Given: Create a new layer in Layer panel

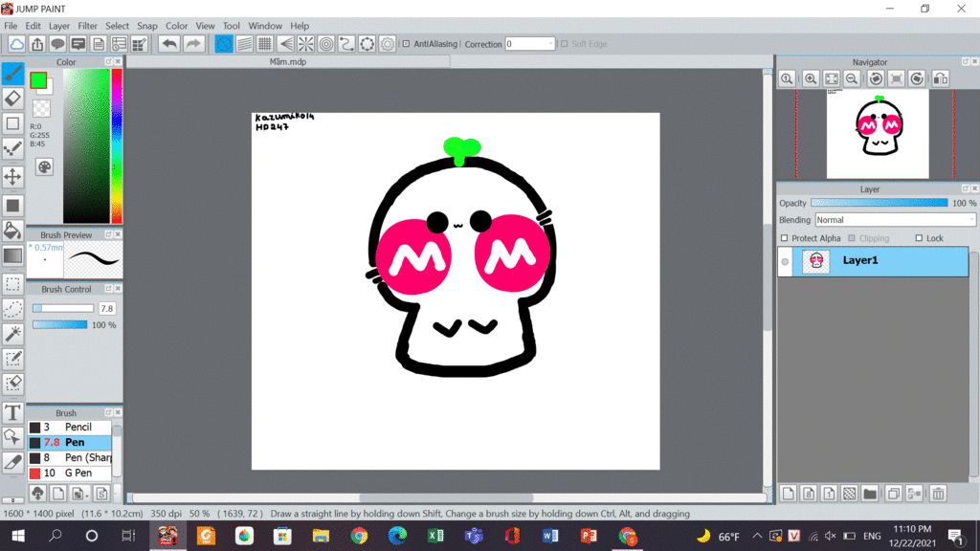Looking at the screenshot, I should (789, 494).
